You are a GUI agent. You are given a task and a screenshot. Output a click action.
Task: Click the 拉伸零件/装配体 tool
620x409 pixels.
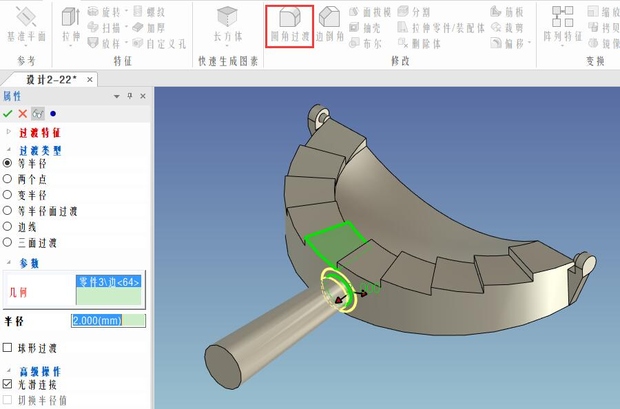pos(441,28)
